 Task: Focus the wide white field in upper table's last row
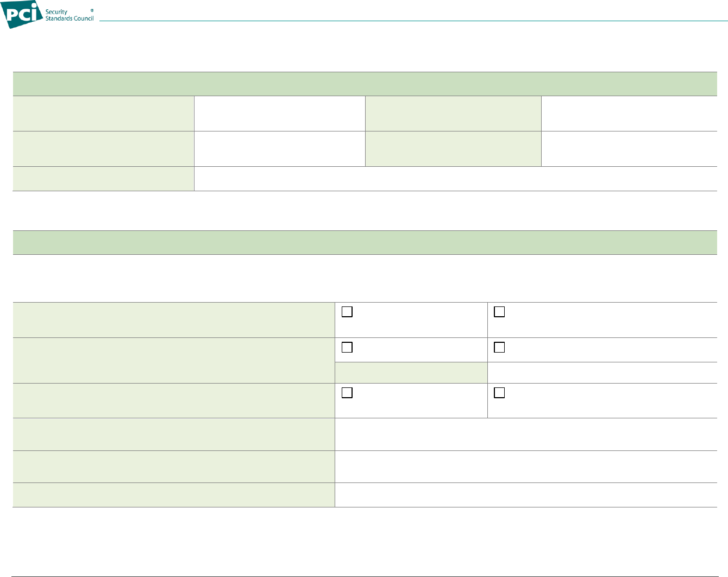pyautogui.click(x=455, y=179)
